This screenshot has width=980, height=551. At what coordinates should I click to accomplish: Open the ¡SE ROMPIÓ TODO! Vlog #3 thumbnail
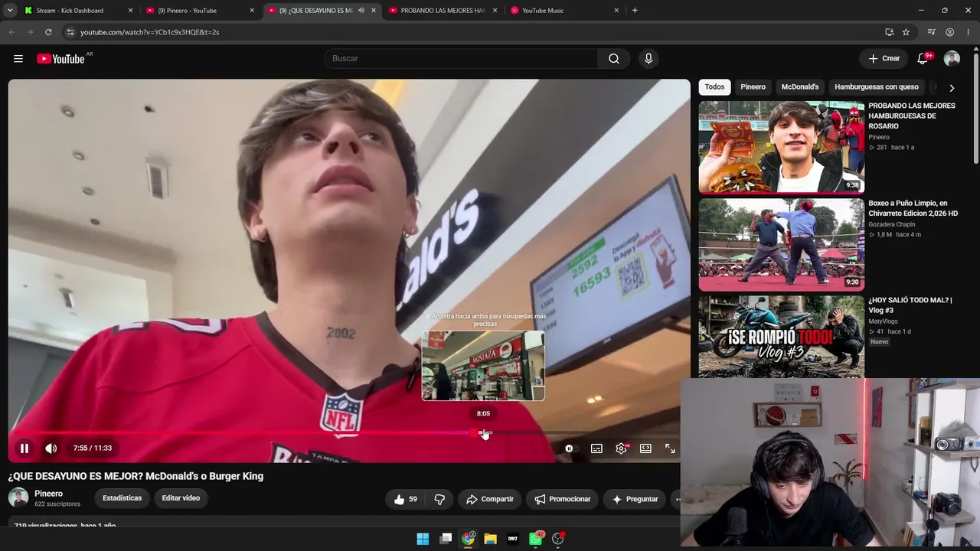[x=781, y=337]
